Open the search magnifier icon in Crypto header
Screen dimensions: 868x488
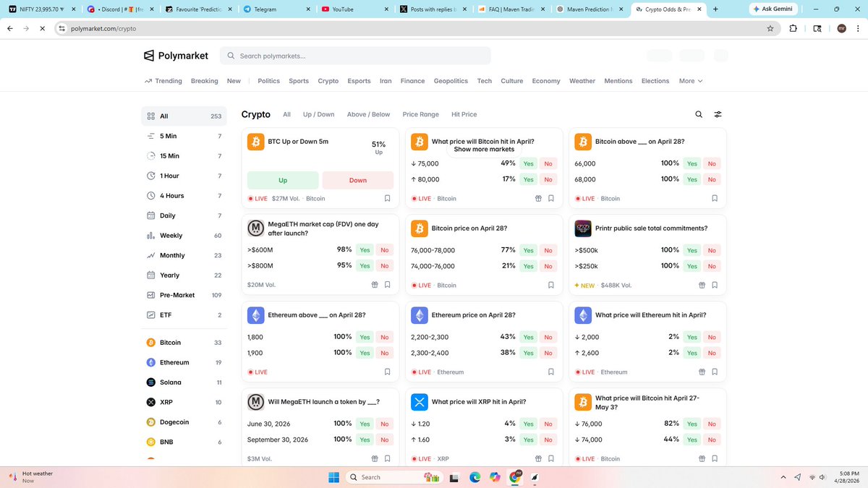[699, 114]
